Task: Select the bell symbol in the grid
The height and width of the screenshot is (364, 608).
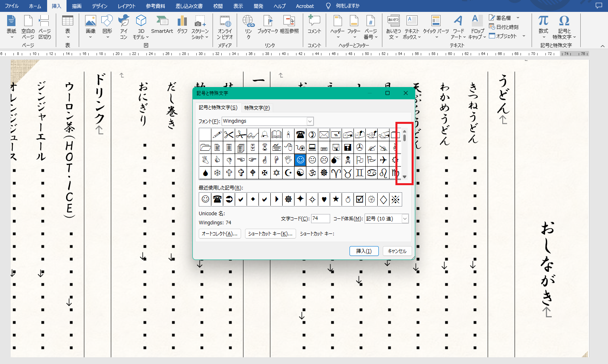Action: (x=264, y=135)
